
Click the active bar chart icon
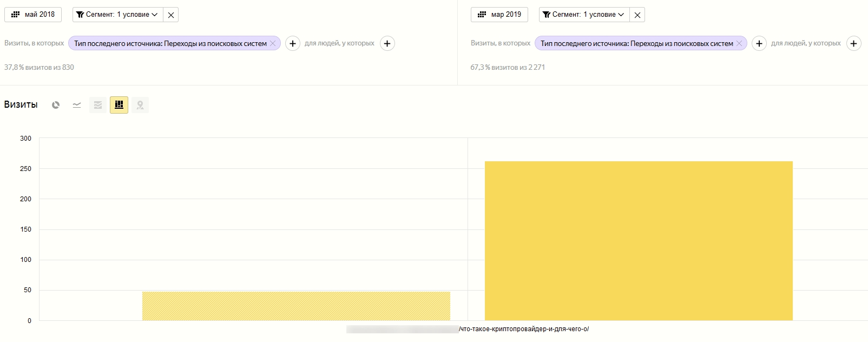[119, 105]
